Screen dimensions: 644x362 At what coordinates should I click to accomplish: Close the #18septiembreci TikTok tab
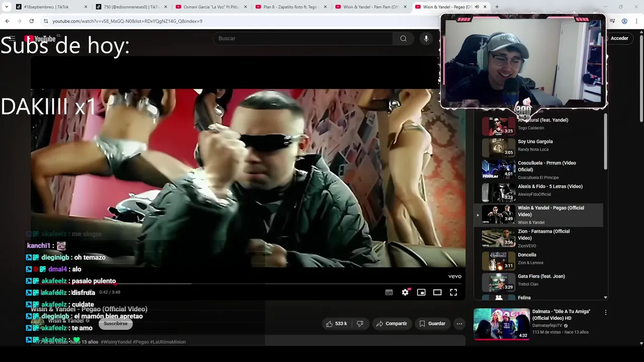86,7
